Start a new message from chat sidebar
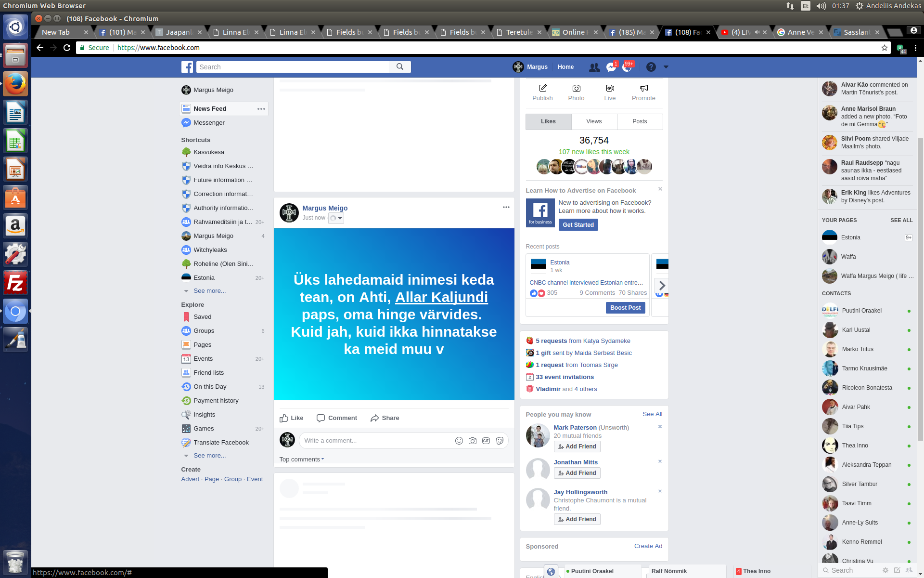The image size is (924, 578). pos(897,570)
